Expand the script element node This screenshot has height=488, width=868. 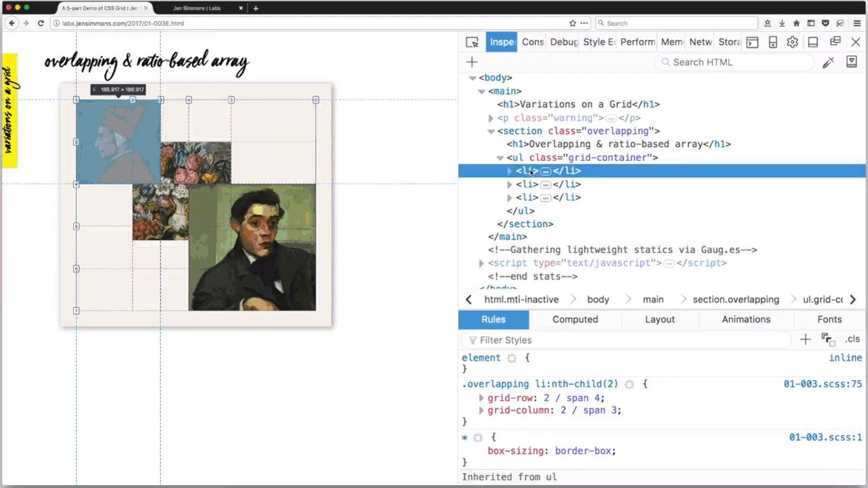point(482,264)
